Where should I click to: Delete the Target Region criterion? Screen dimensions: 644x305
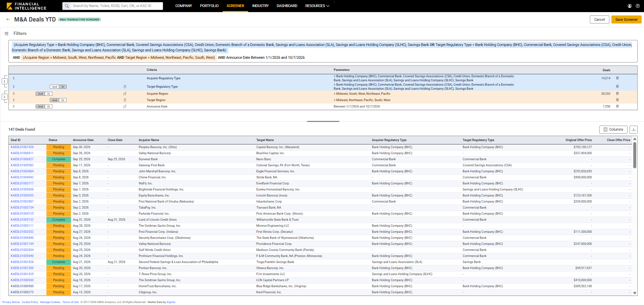point(617,100)
